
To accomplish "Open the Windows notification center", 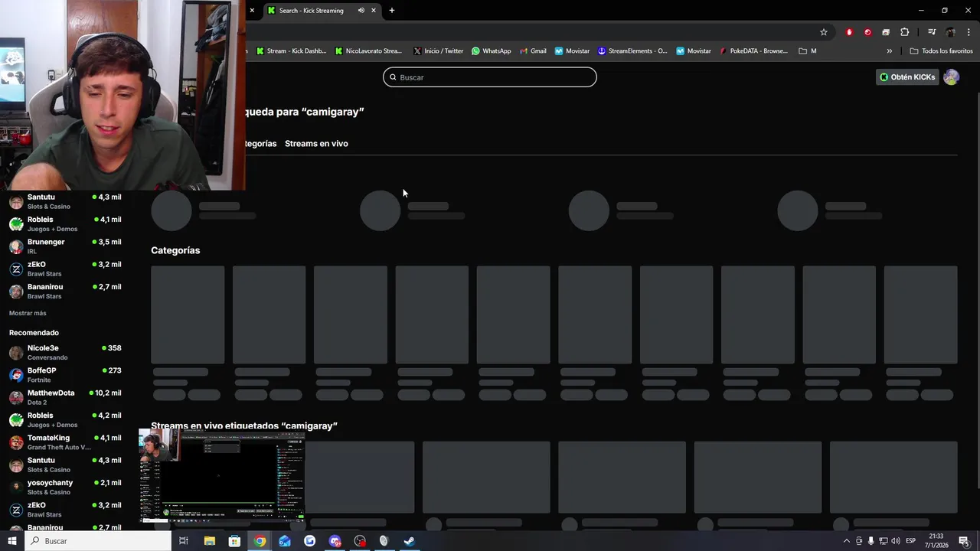I will [964, 541].
